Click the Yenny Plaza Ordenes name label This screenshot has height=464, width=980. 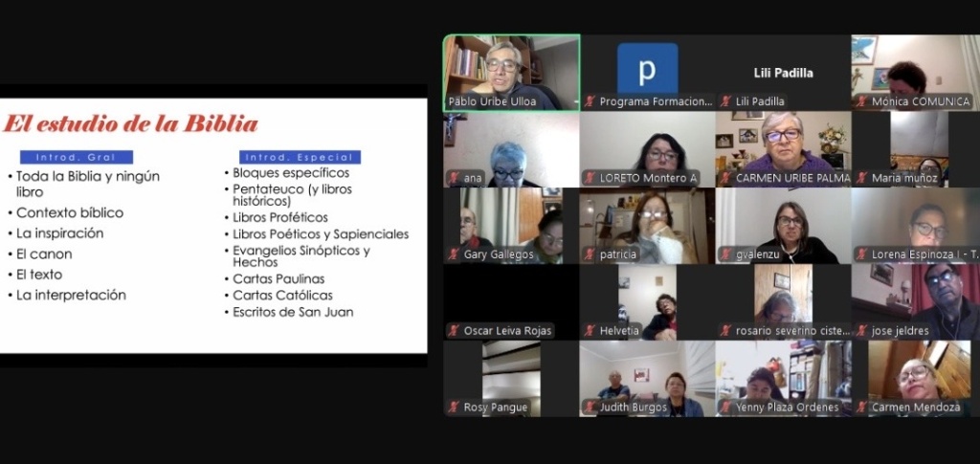[x=787, y=408]
